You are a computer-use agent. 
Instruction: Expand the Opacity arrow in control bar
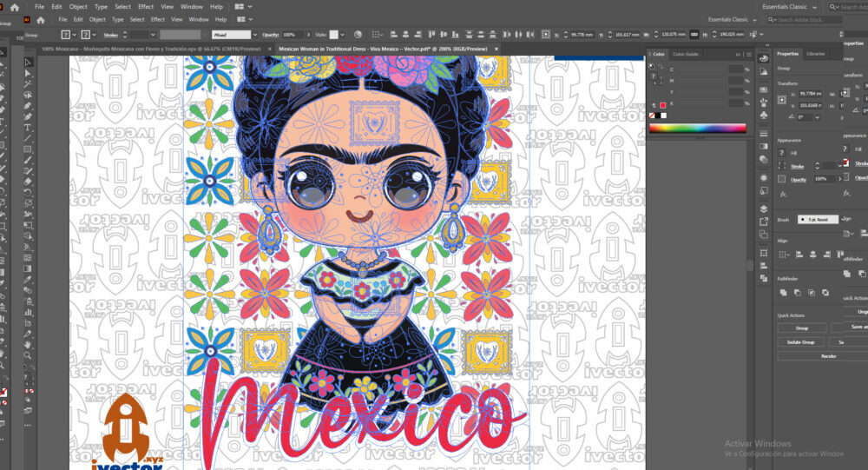click(x=308, y=35)
